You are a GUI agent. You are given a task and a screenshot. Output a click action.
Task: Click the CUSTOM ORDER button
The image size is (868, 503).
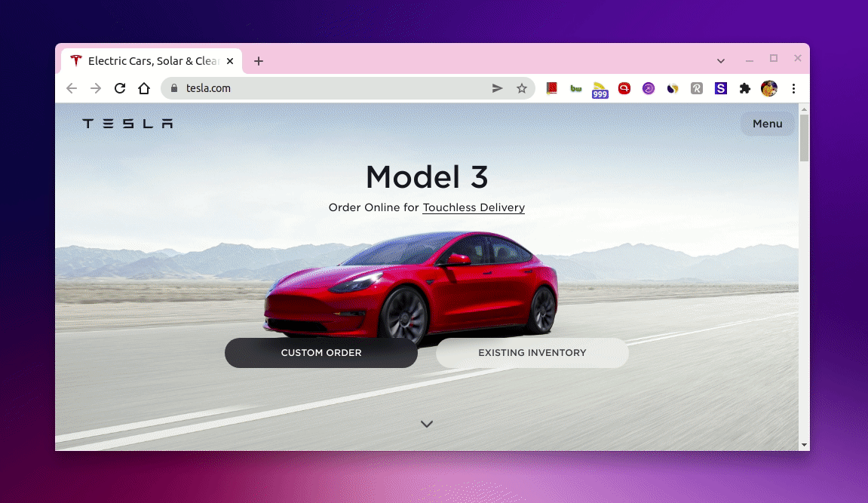click(321, 353)
